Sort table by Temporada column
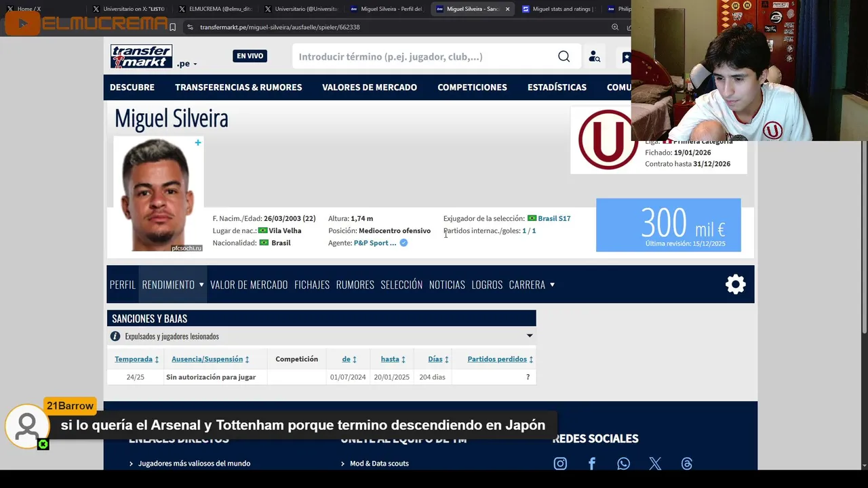 [136, 359]
